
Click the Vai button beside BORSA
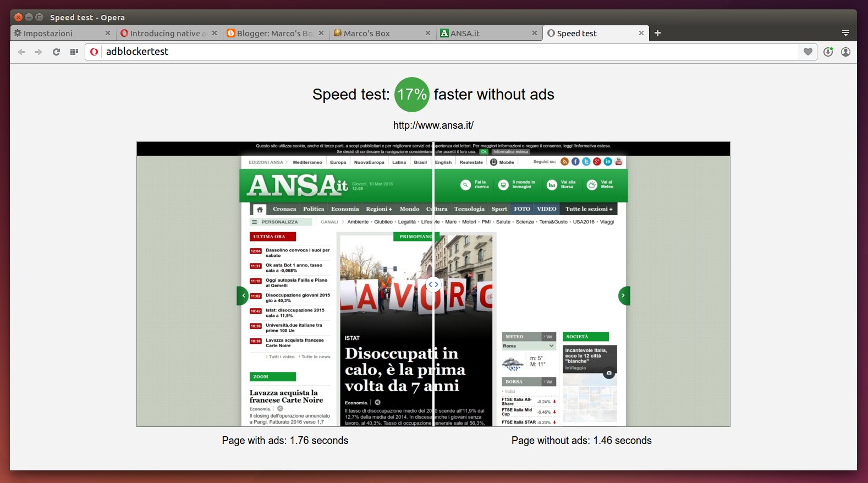[x=548, y=382]
